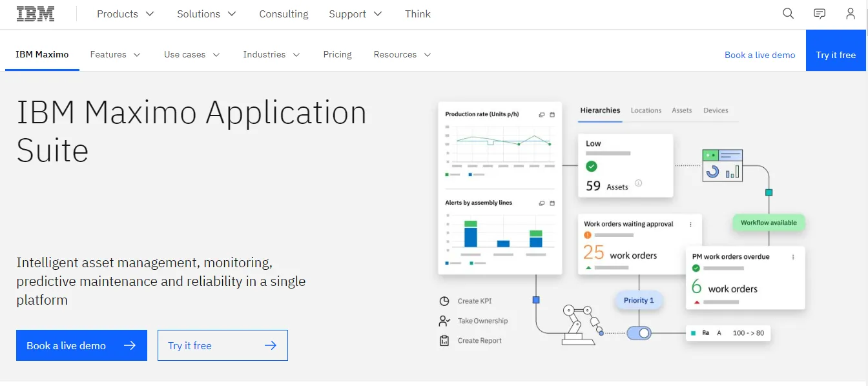Click the blue Book a live demo hero button
The image size is (868, 386).
coord(81,345)
